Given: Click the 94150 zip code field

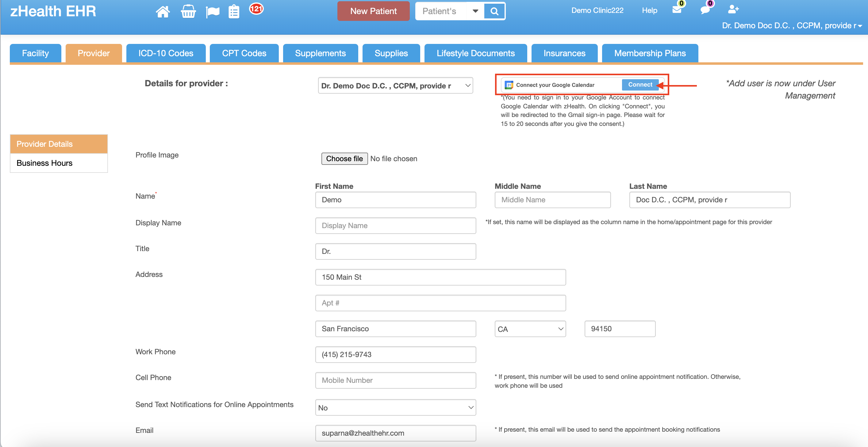Looking at the screenshot, I should pyautogui.click(x=620, y=328).
